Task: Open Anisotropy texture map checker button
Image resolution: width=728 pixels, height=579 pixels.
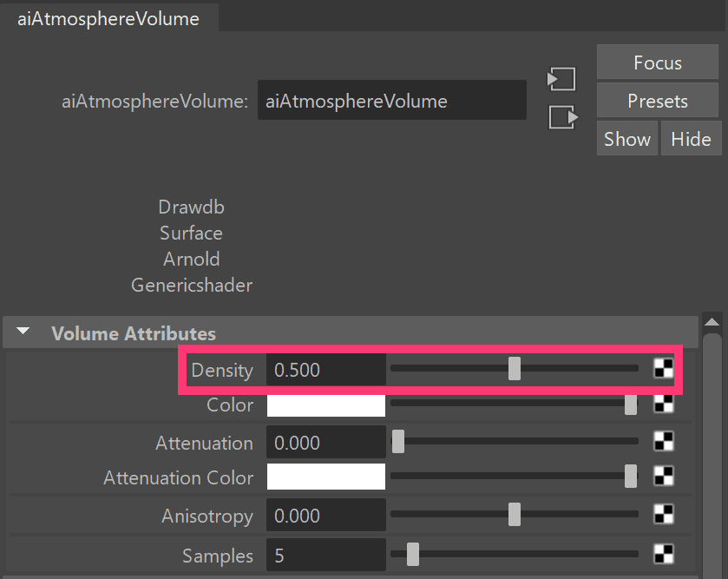Action: pos(664,514)
